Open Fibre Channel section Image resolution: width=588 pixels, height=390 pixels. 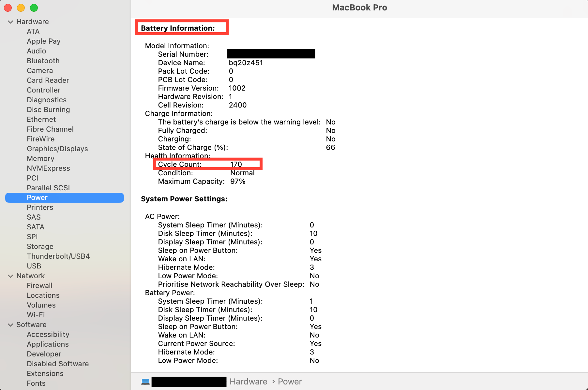pos(50,129)
